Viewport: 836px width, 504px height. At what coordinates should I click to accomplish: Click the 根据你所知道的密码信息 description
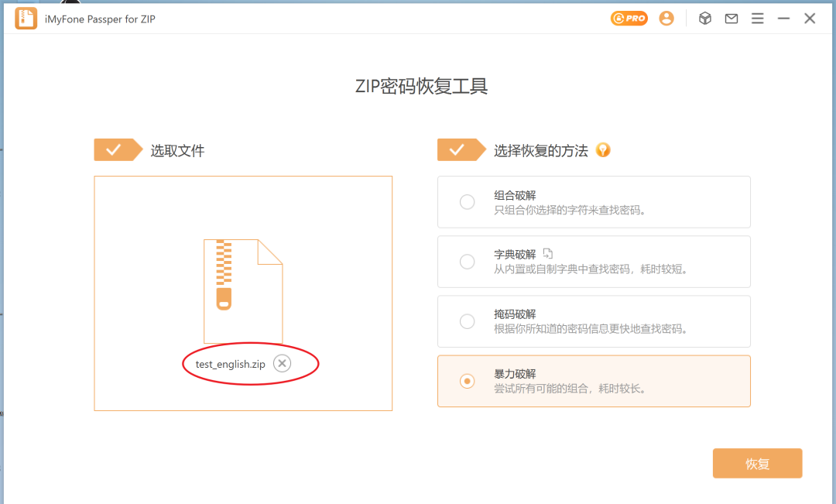click(591, 329)
